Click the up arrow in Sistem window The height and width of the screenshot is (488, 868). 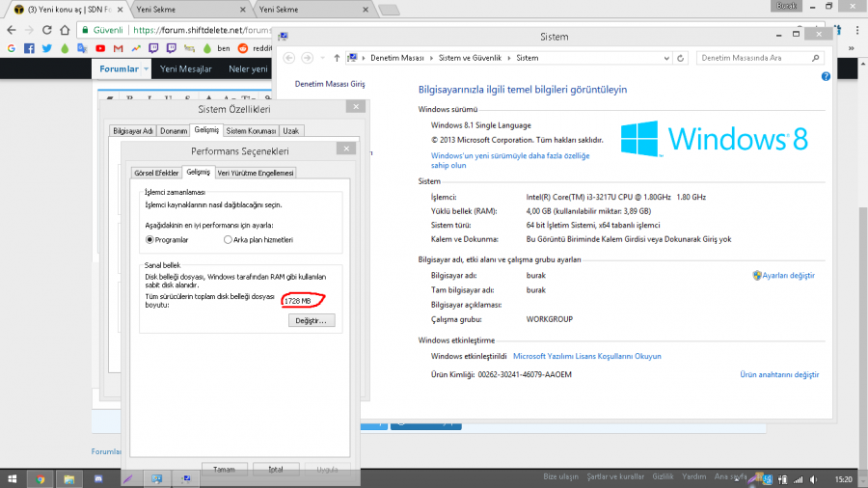(x=337, y=58)
